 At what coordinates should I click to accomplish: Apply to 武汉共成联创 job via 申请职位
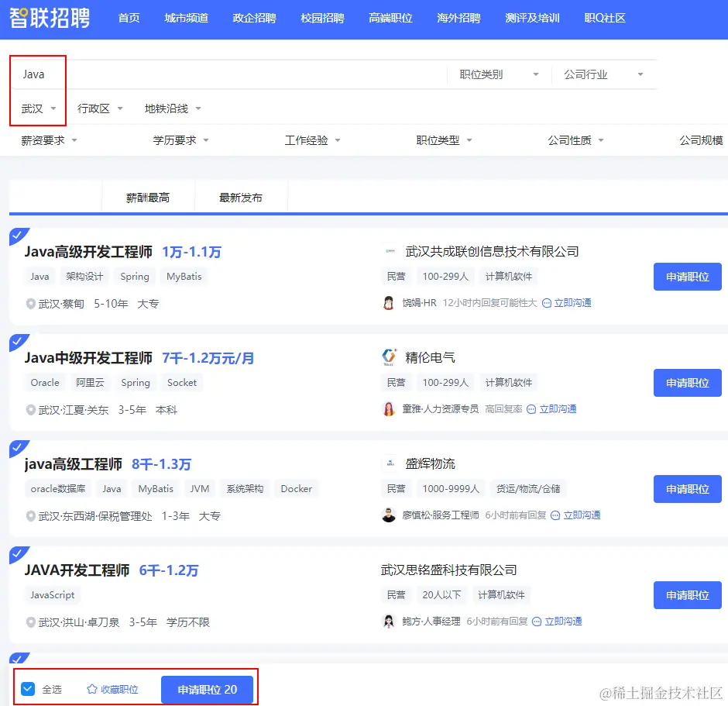(x=687, y=277)
